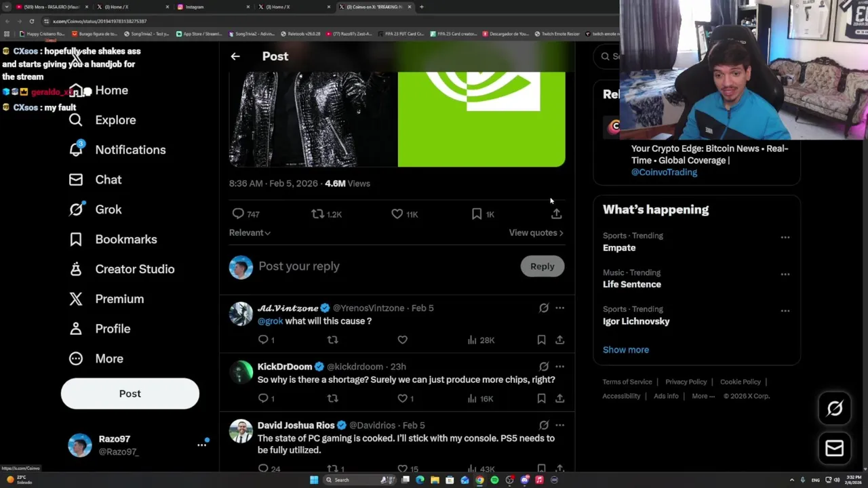The image size is (868, 488).
Task: View analytics on KickDrDoom reply 16K
Action: click(x=480, y=399)
